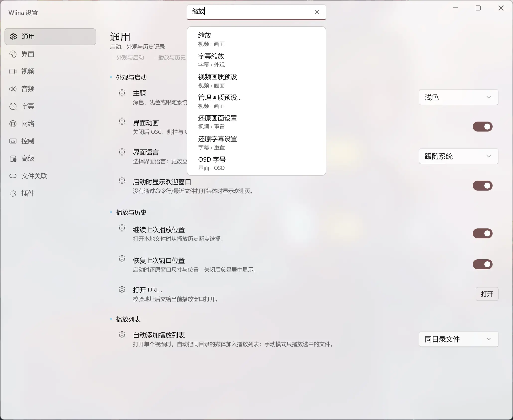
Task: Click the gear icon next to 主题
Action: point(122,93)
